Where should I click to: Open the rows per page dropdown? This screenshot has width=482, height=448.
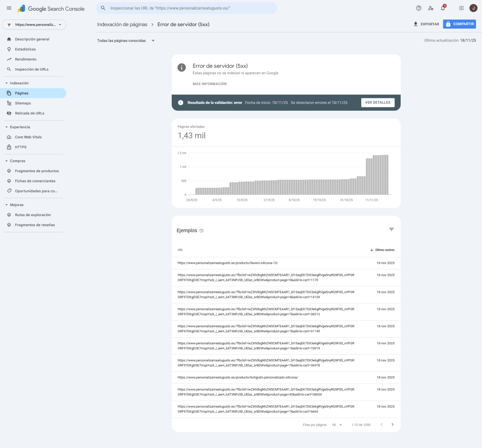337,425
